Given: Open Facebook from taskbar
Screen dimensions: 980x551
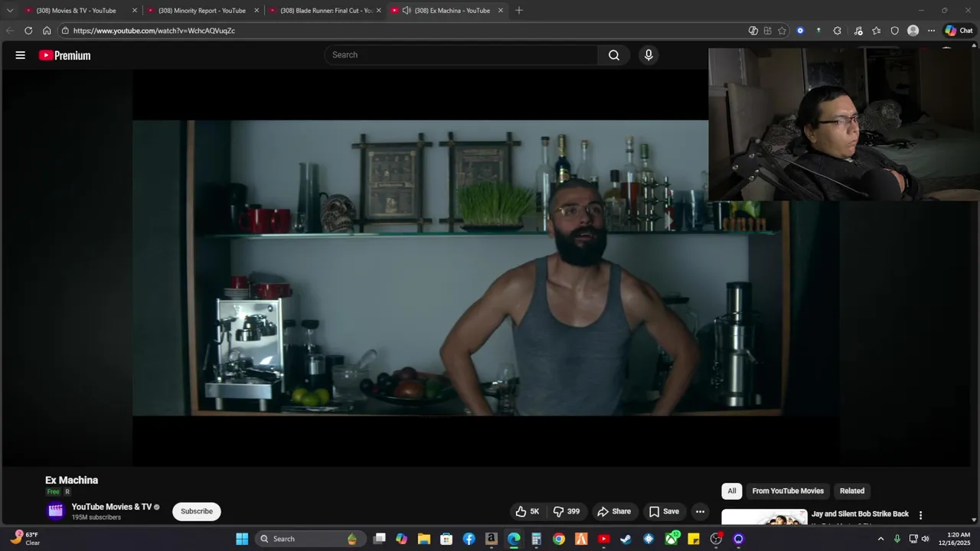Looking at the screenshot, I should (x=469, y=539).
